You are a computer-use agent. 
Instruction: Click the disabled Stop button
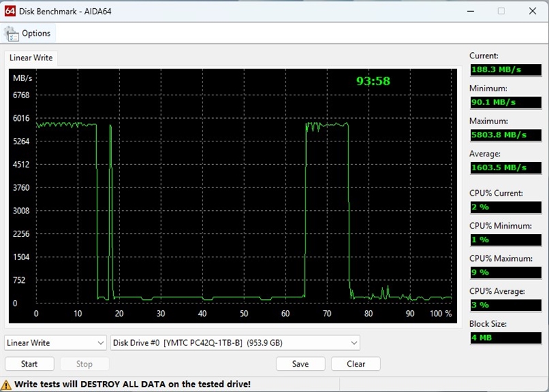[84, 364]
